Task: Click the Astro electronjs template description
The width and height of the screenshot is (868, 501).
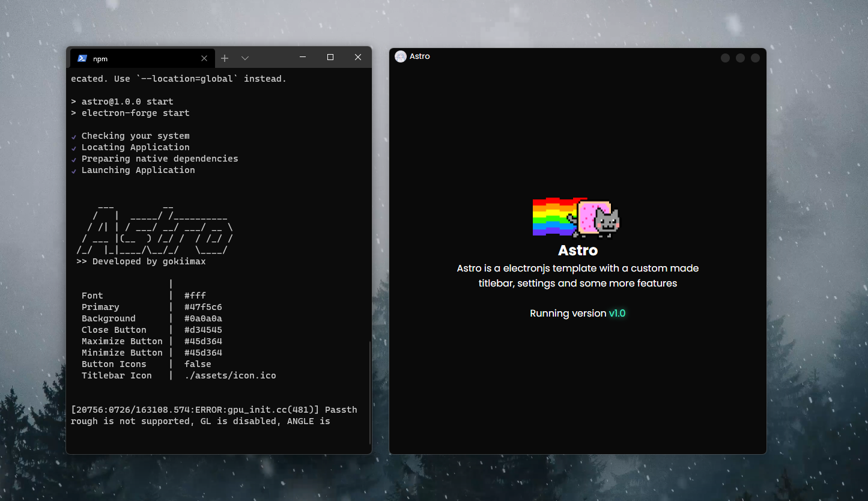Action: pos(578,276)
